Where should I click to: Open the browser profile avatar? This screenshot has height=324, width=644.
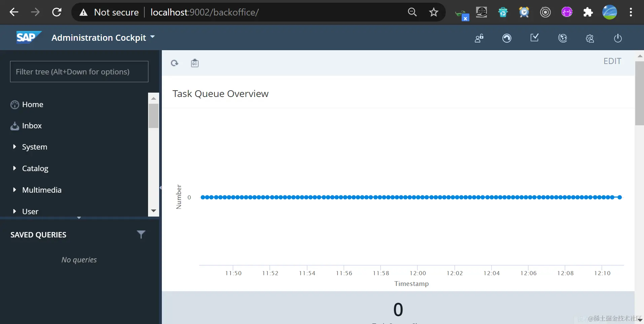[x=610, y=12]
